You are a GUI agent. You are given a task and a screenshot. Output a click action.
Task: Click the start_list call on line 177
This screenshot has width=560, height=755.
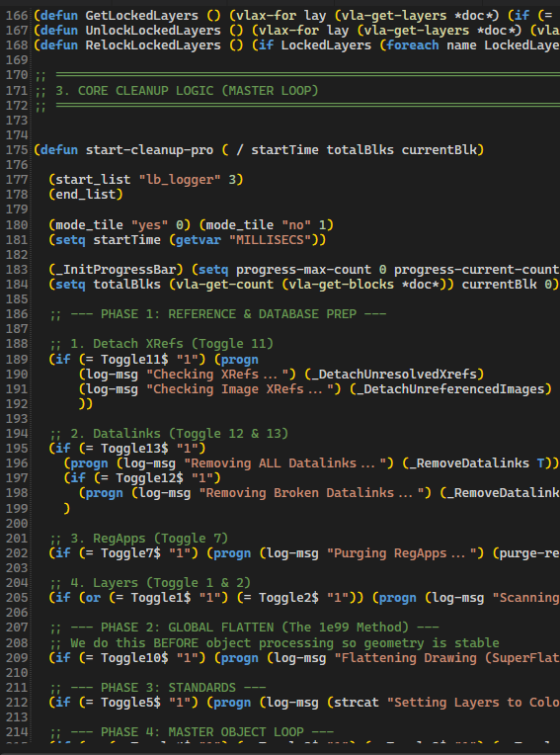(x=146, y=180)
